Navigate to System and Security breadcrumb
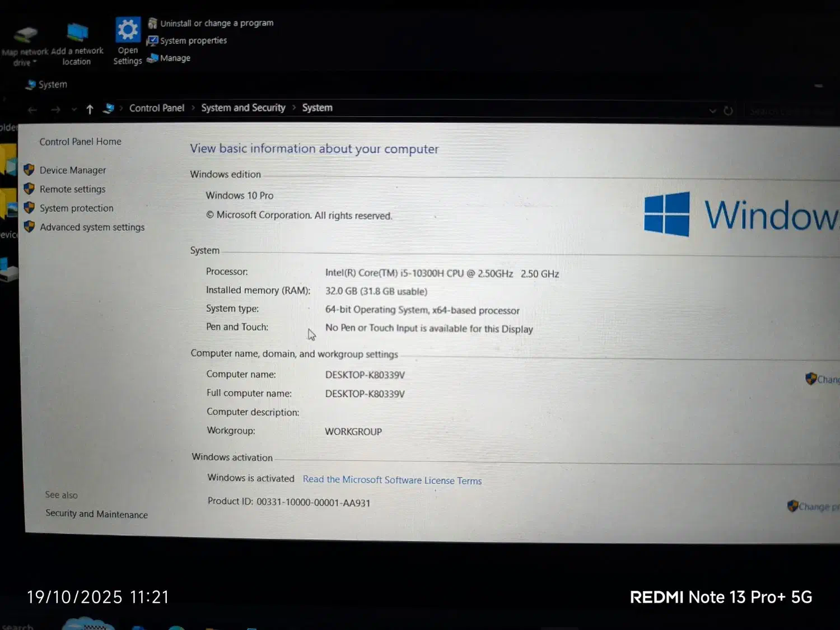840x630 pixels. [x=243, y=108]
